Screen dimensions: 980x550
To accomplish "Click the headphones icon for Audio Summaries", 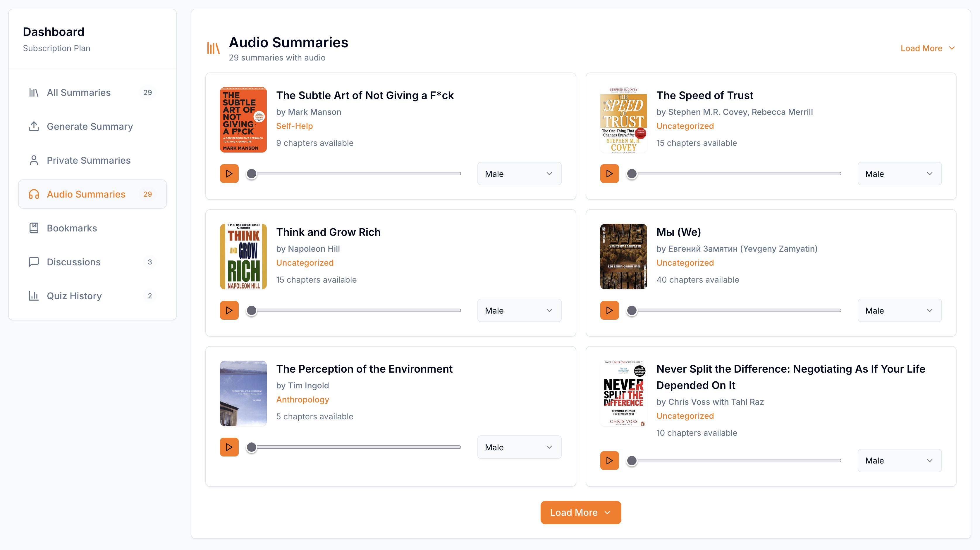I will [x=34, y=194].
